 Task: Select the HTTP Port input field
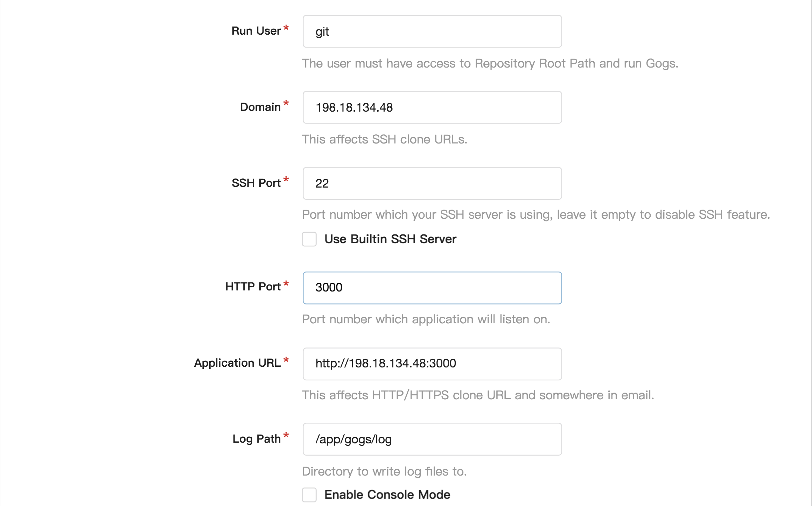click(432, 288)
